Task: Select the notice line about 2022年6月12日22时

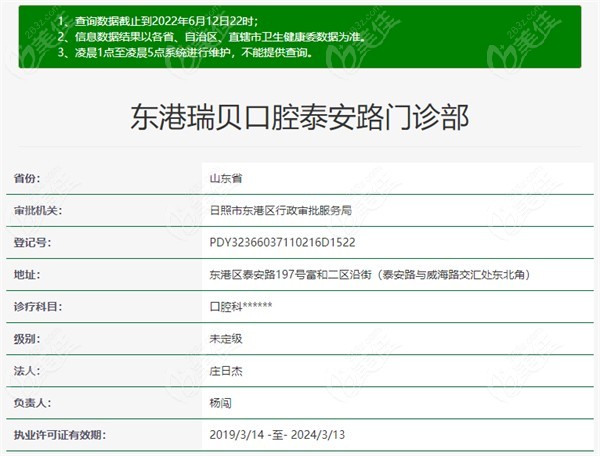Action: click(x=158, y=21)
